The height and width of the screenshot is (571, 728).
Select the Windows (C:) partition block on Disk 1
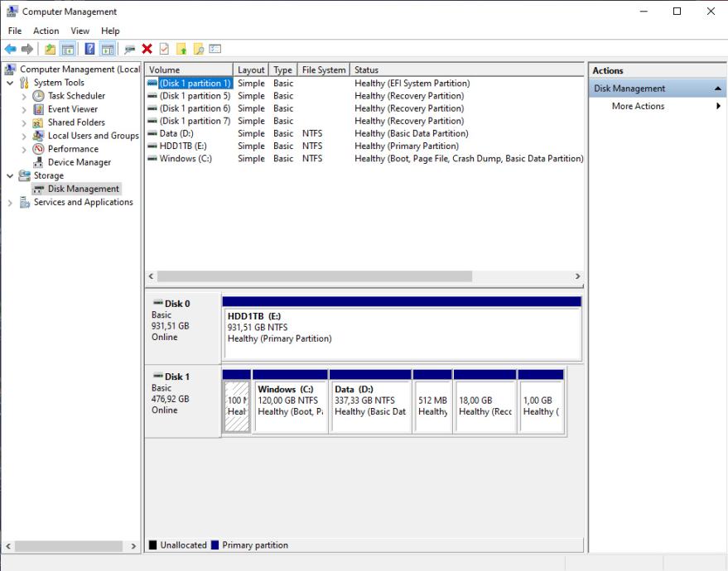289,405
